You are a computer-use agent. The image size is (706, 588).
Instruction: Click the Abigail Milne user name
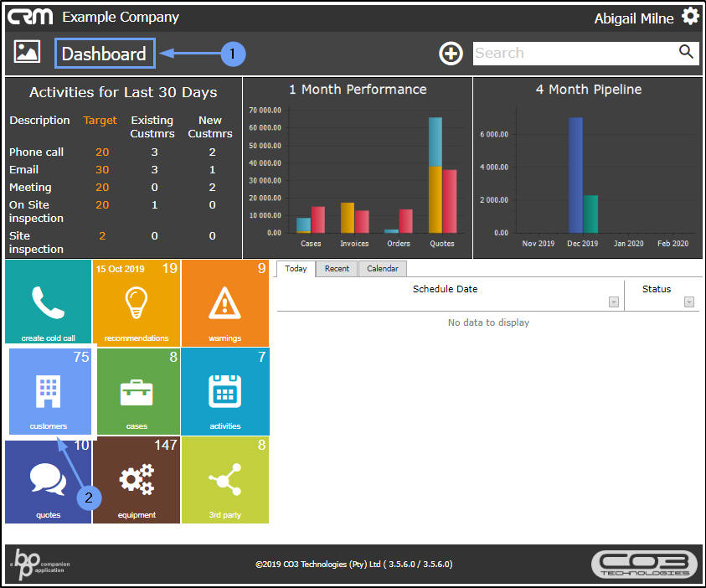pos(633,18)
